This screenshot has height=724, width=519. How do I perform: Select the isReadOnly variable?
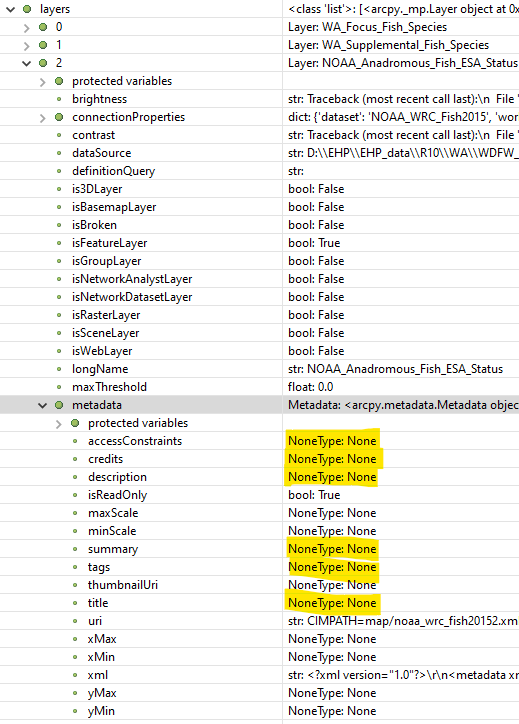pyautogui.click(x=117, y=495)
